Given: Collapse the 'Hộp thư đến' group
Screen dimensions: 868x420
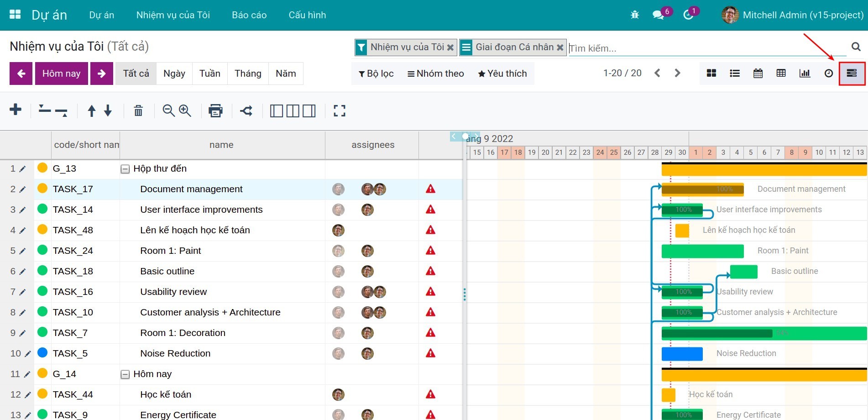Looking at the screenshot, I should (125, 169).
